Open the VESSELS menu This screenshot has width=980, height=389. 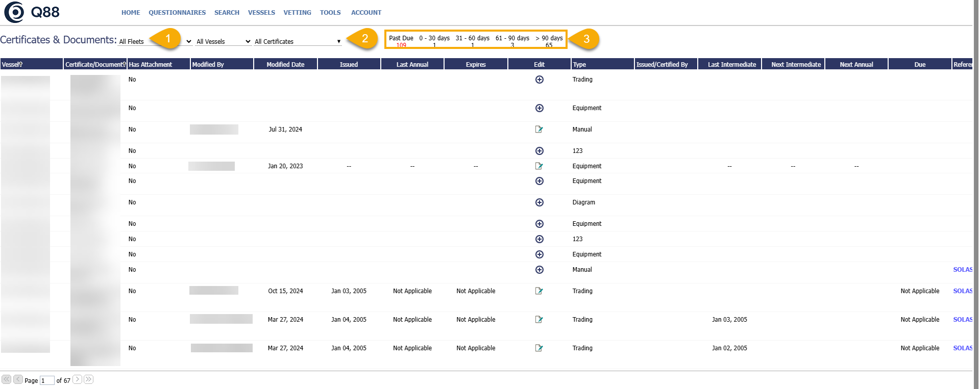(x=261, y=13)
